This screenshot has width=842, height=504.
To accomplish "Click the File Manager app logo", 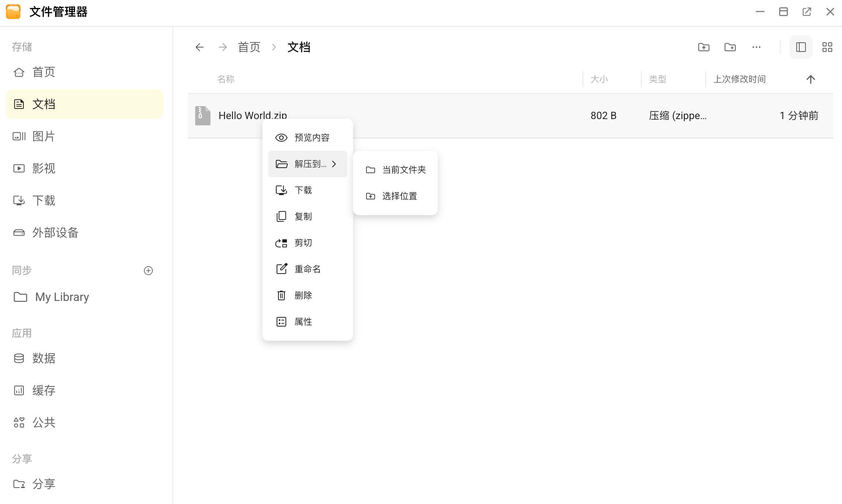I will pos(14,12).
